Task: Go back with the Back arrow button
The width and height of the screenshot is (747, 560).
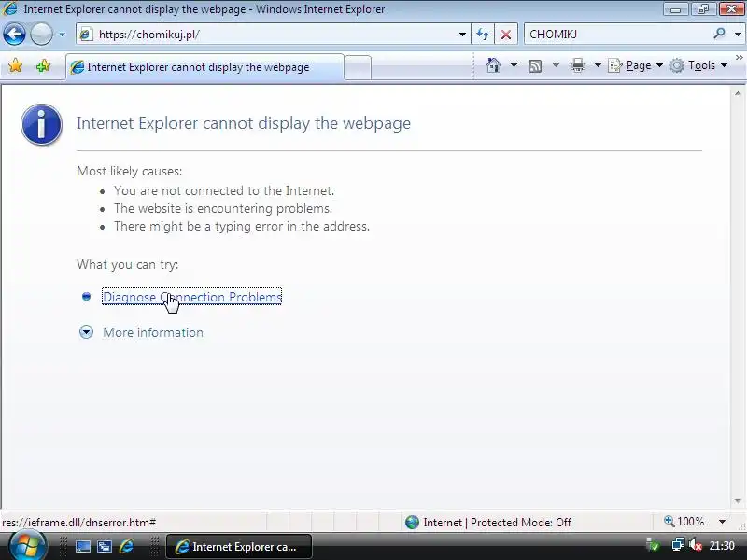Action: [14, 35]
